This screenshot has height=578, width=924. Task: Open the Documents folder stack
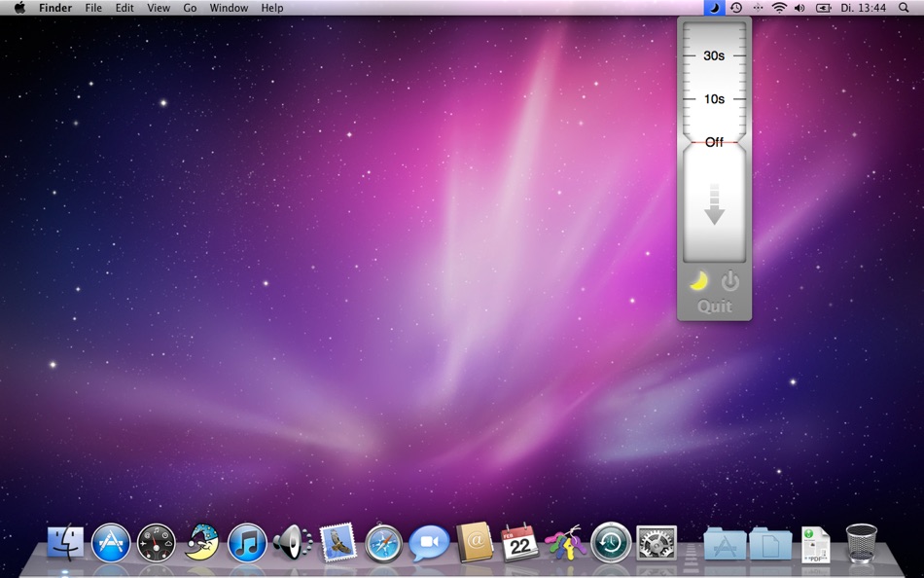point(770,543)
